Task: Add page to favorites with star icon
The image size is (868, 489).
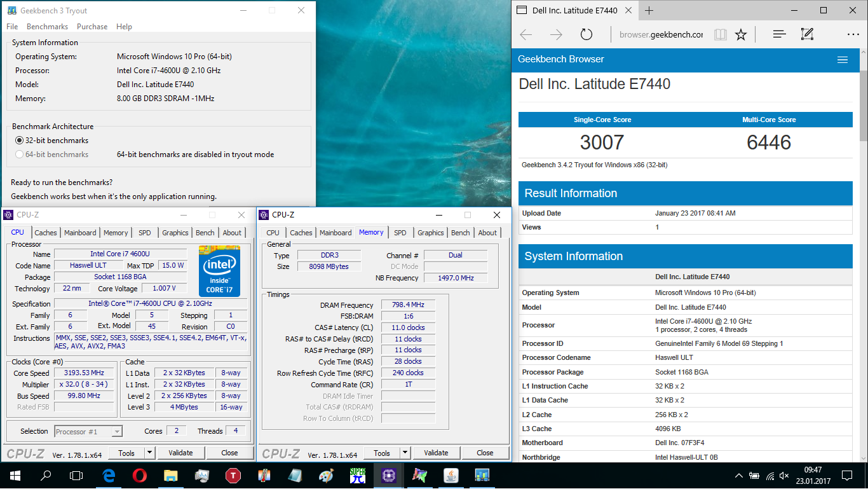Action: [x=741, y=35]
